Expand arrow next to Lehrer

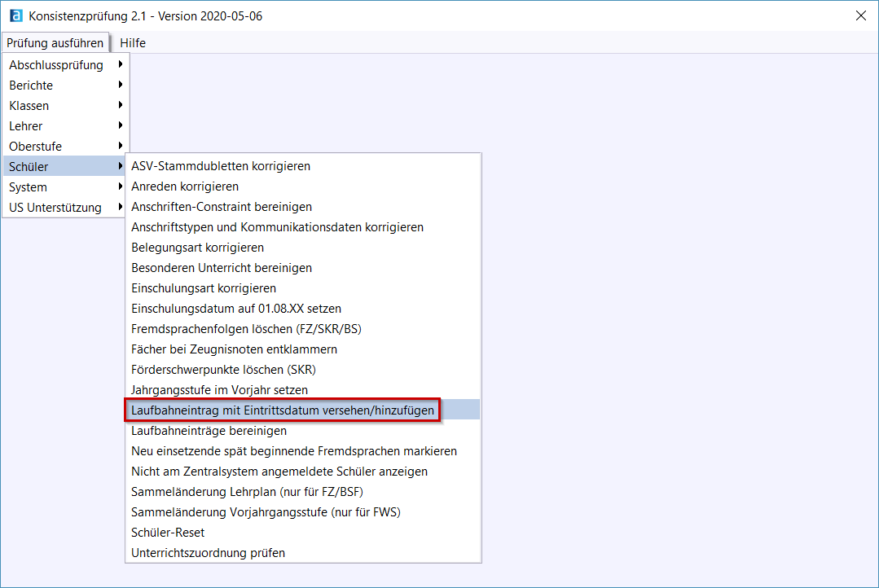(x=120, y=125)
